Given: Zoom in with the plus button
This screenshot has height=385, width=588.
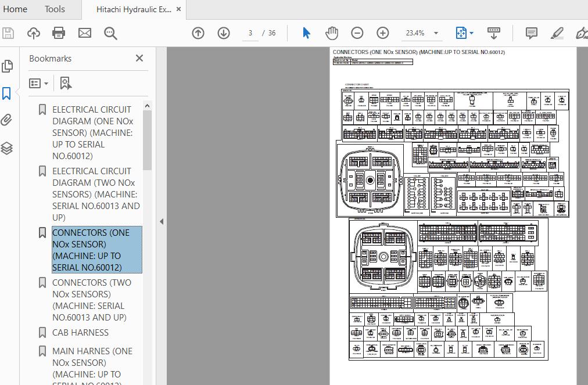Looking at the screenshot, I should coord(382,33).
